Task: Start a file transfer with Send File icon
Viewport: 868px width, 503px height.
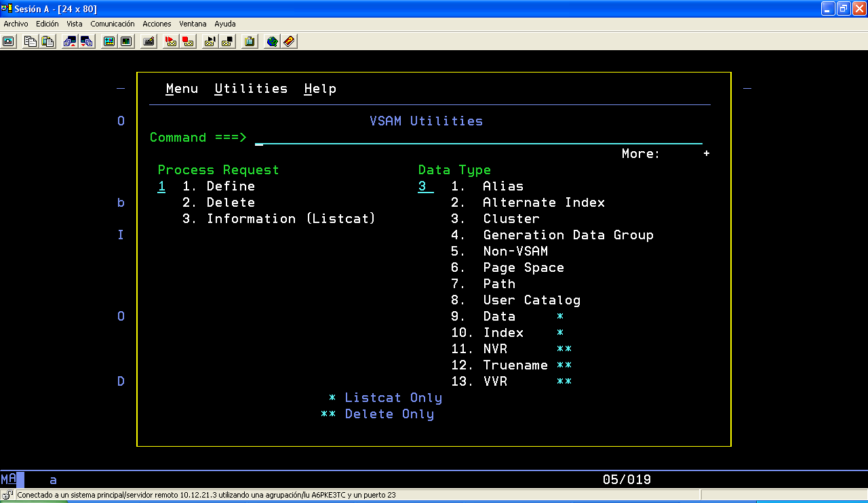Action: 68,41
